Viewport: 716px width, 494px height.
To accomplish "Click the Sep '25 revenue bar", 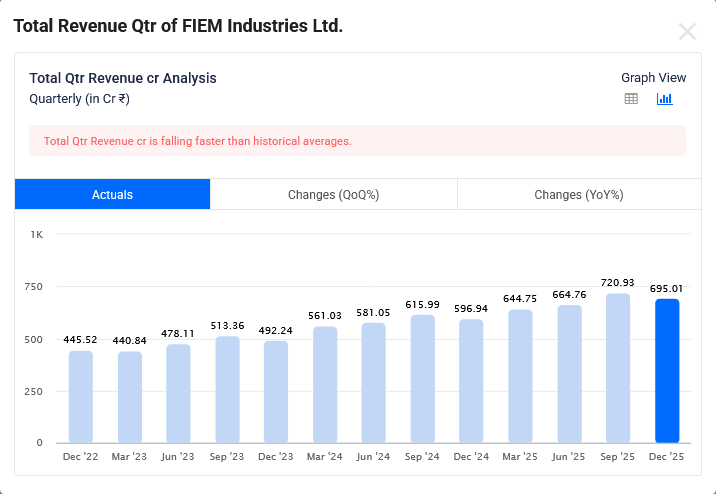I will click(x=618, y=368).
